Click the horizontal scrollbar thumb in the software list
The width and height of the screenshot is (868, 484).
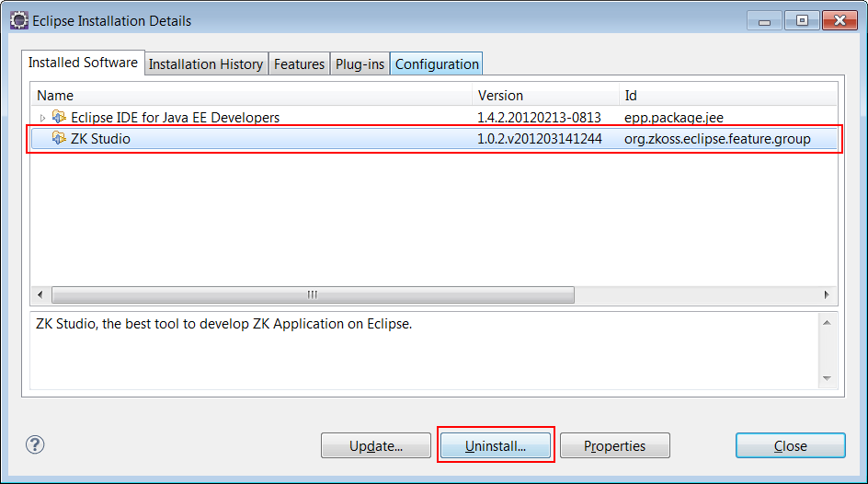[313, 294]
